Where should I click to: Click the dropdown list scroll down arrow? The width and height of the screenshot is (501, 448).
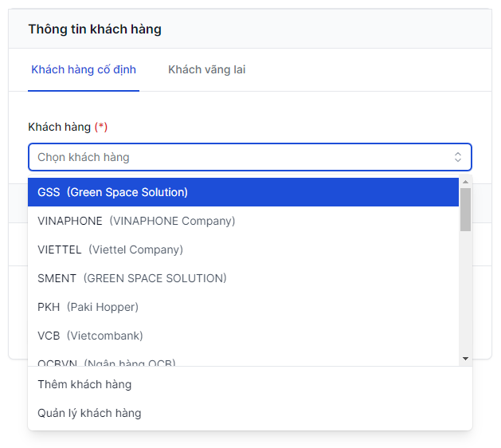click(x=465, y=359)
